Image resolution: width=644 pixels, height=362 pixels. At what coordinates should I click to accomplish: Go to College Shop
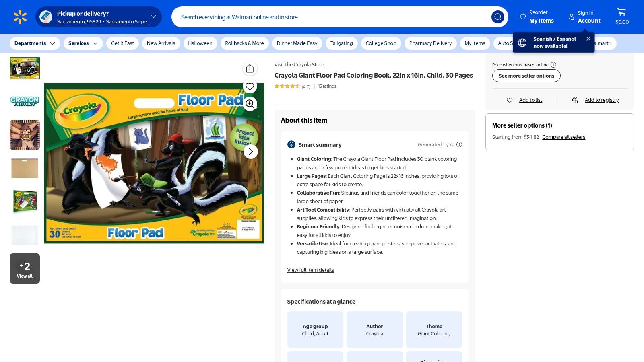click(381, 43)
